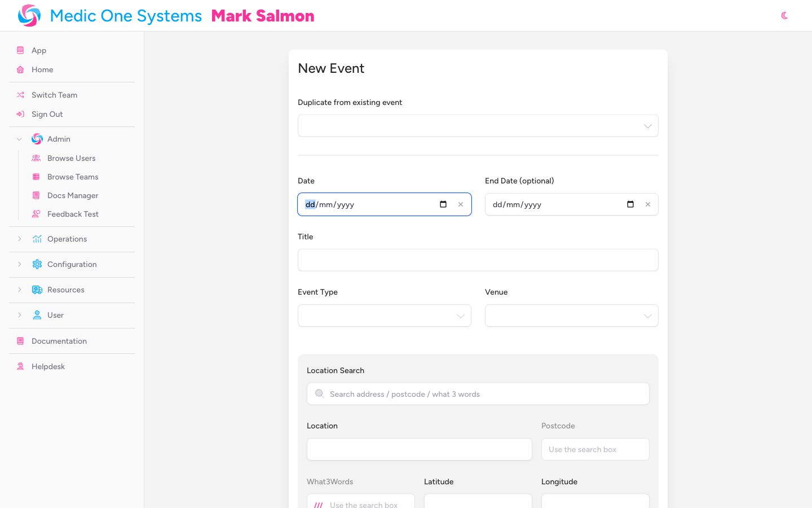The height and width of the screenshot is (508, 812).
Task: Open the Date calendar picker
Action: [x=443, y=204]
